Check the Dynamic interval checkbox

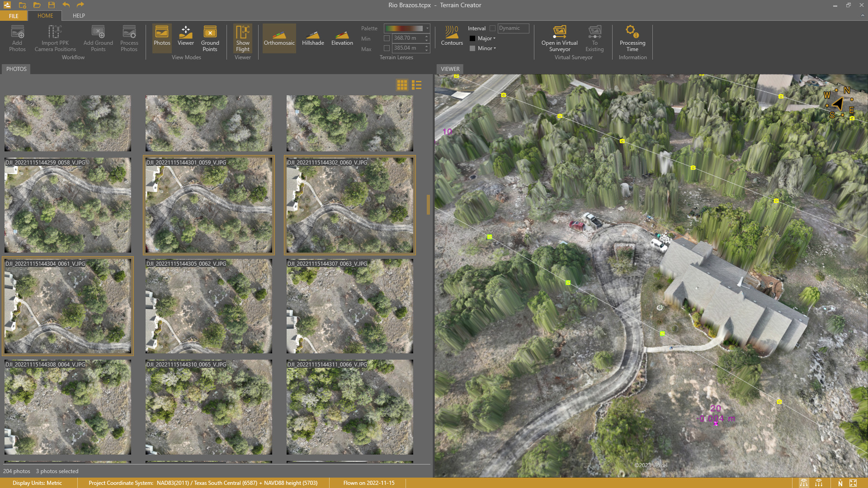tap(492, 28)
